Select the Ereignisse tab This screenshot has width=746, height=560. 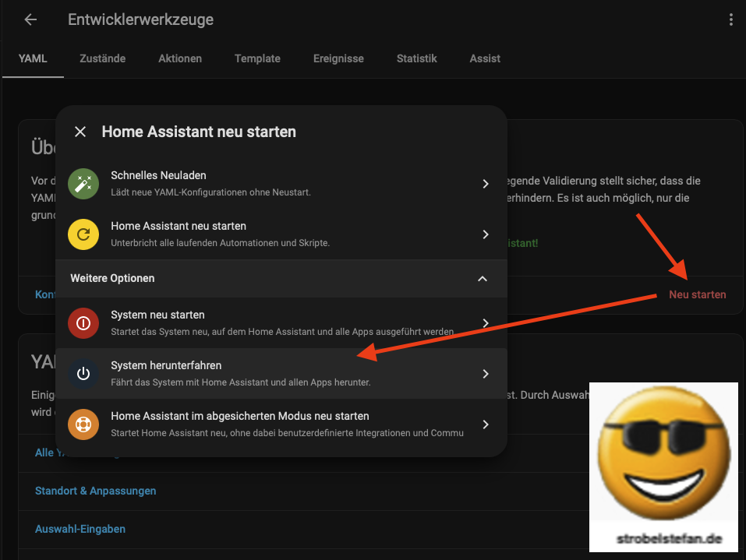(338, 58)
